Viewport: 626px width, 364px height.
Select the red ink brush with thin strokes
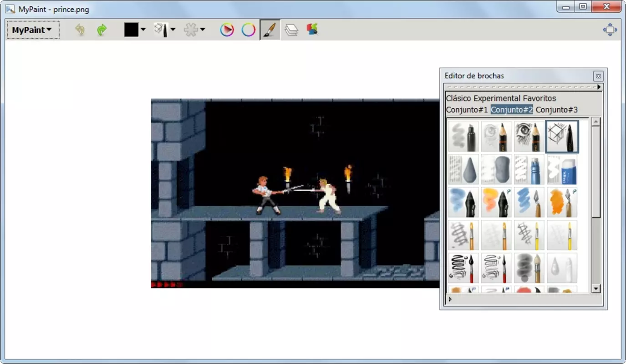point(496,268)
